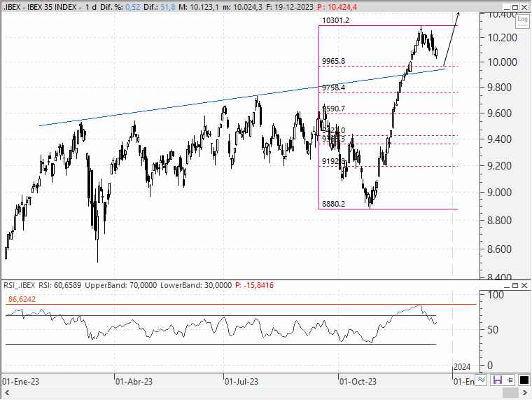The width and height of the screenshot is (532, 400).
Task: Click the 01-Jul-23 date axis label
Action: pos(241,382)
